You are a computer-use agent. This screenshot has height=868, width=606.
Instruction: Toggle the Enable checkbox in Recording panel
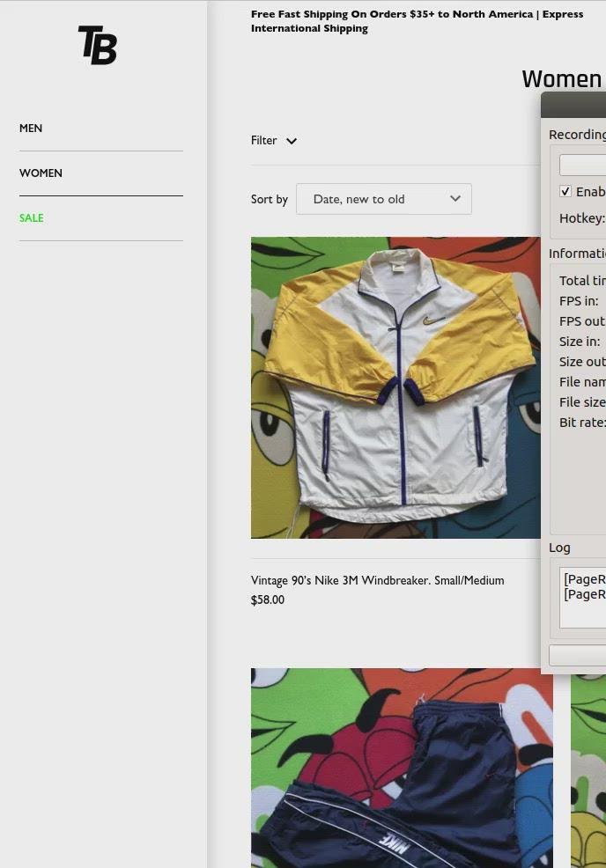(x=565, y=191)
